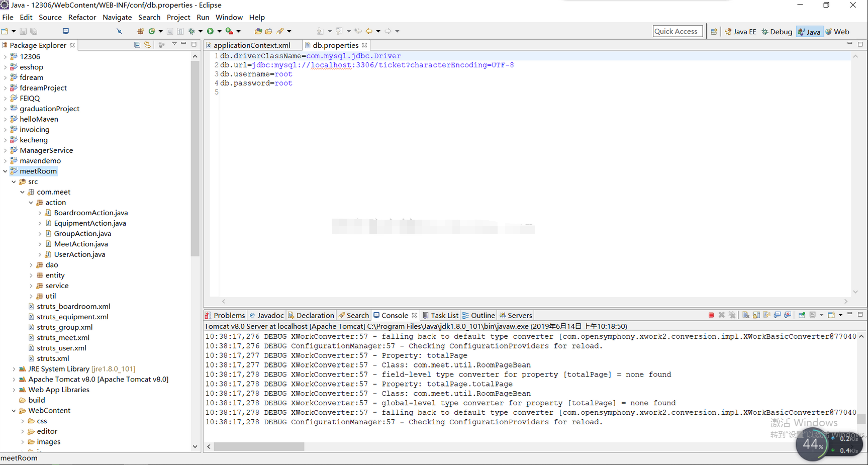Open the New wizard toolbar icon
Viewport: 868px width, 465px height.
(x=5, y=31)
